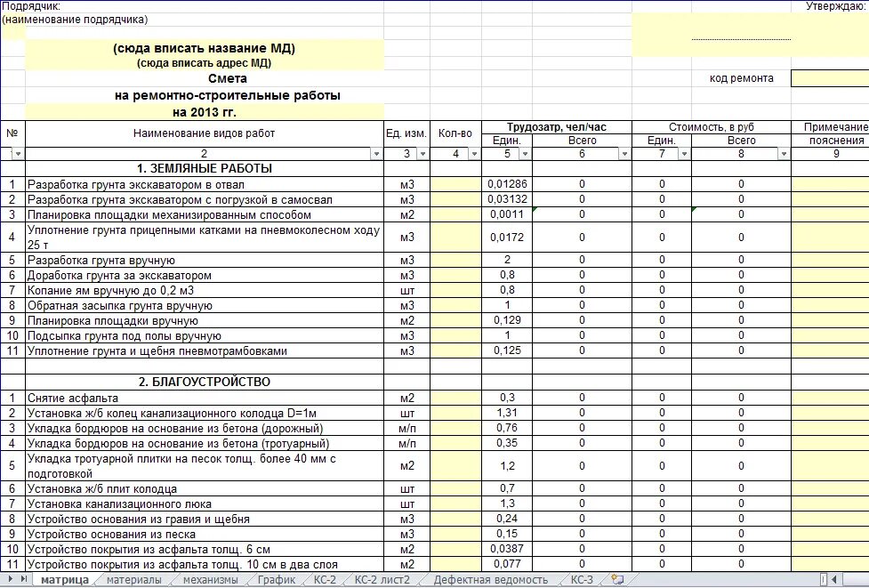The image size is (869, 588).
Task: Switch to the механизмы sheet tab
Action: [x=210, y=580]
